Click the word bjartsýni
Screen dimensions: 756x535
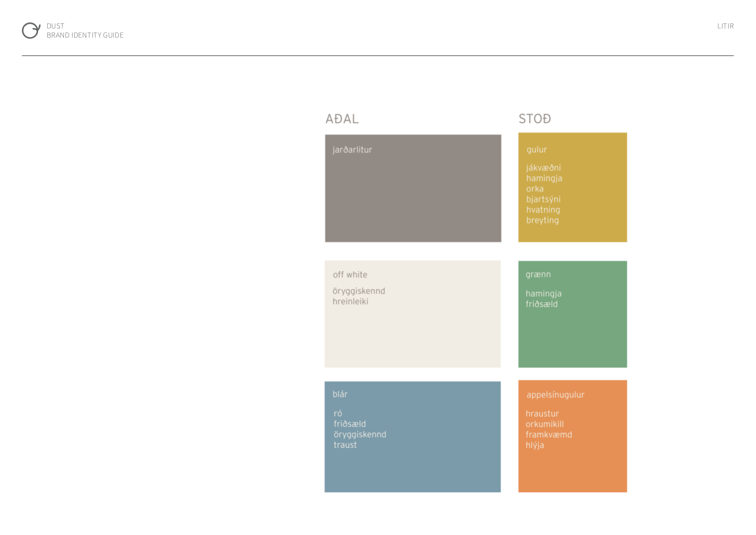[x=543, y=199]
